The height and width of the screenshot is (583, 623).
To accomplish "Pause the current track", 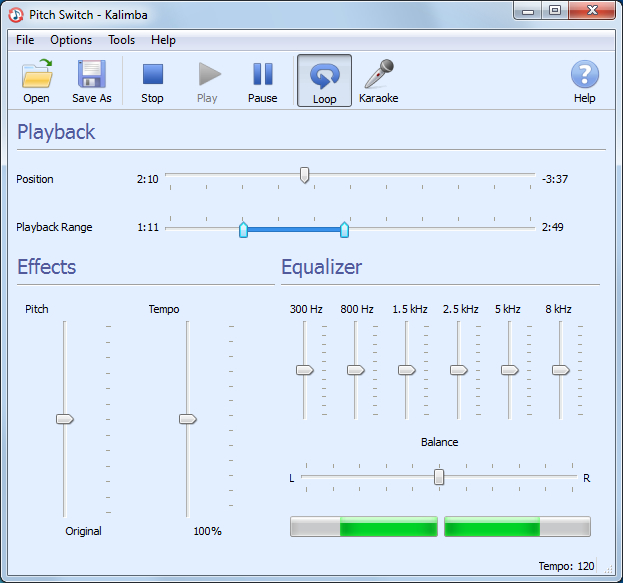I will point(262,81).
